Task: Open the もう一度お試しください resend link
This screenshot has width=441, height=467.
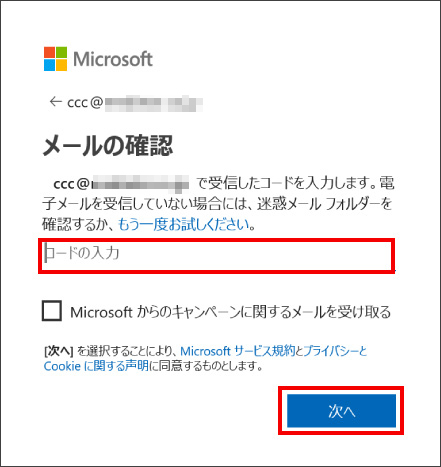Action: (x=184, y=224)
